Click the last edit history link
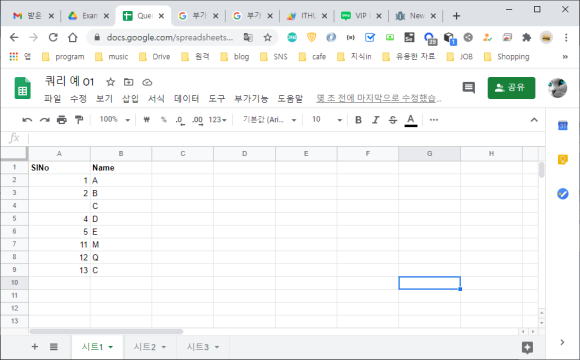The height and width of the screenshot is (360, 580). coord(379,98)
